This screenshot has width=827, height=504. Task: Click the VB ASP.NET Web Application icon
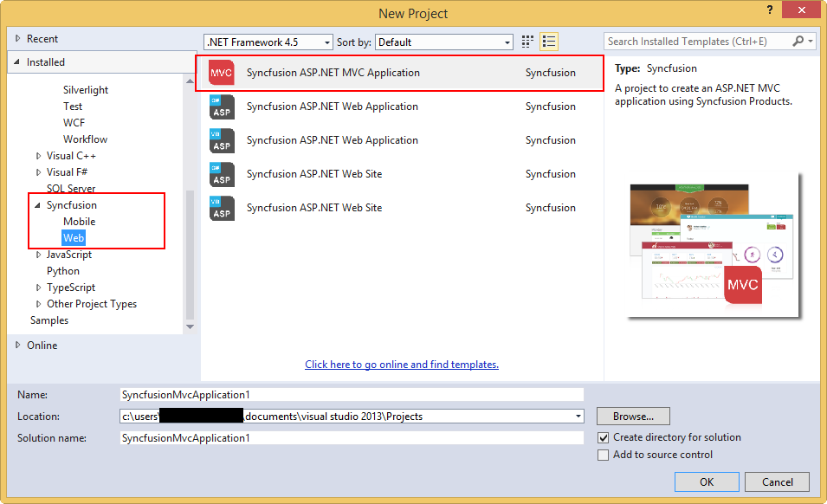222,140
